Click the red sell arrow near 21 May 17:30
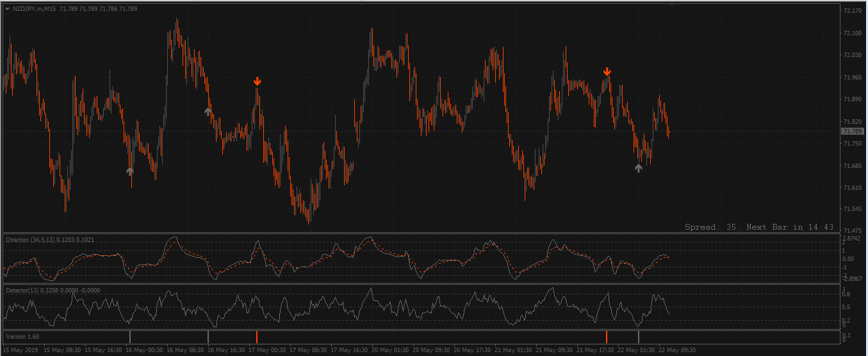 coord(607,72)
